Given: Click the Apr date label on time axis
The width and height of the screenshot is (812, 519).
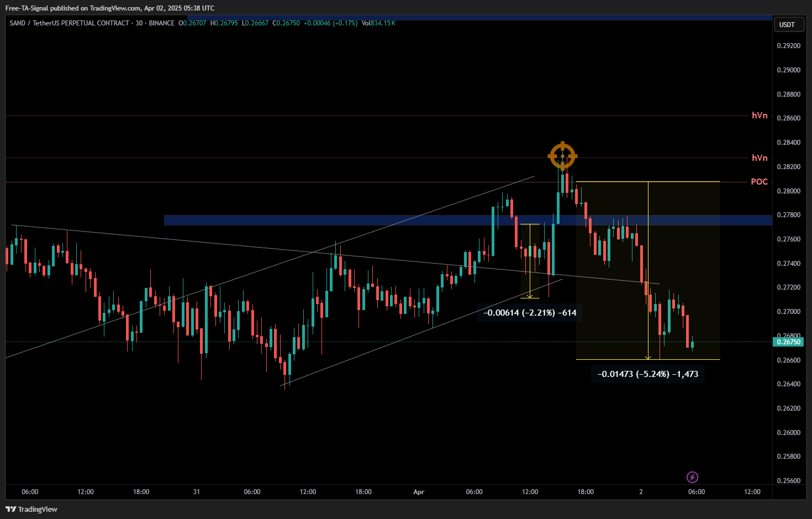Looking at the screenshot, I should click(x=419, y=492).
